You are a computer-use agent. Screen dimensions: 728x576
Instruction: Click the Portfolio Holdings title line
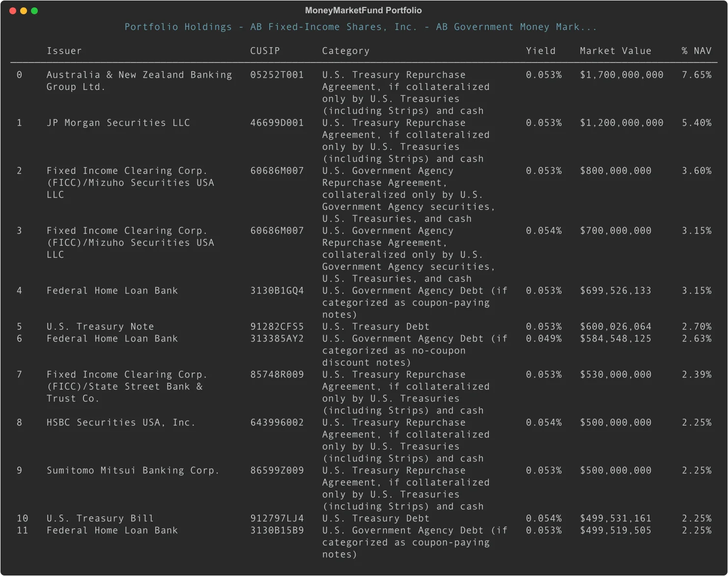[361, 27]
